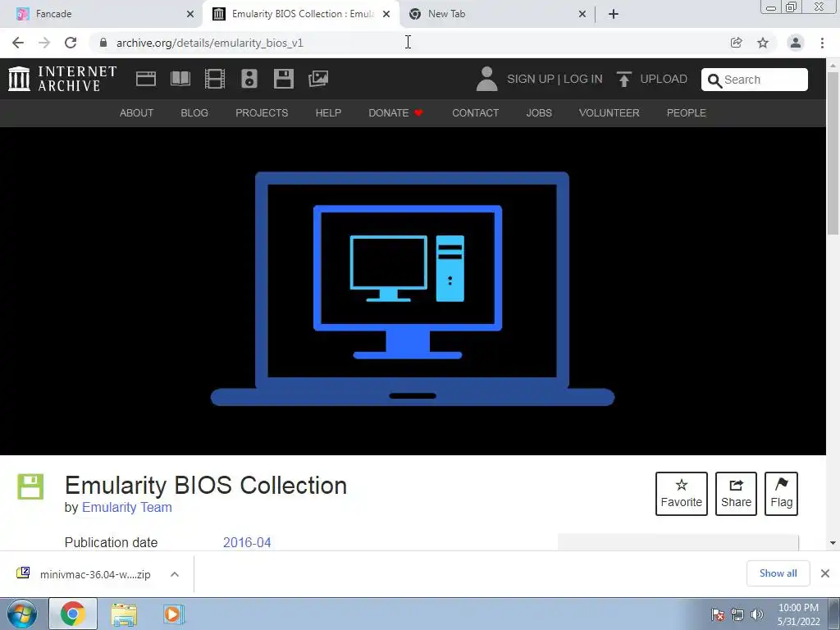Open the HELP menu item

[x=328, y=113]
